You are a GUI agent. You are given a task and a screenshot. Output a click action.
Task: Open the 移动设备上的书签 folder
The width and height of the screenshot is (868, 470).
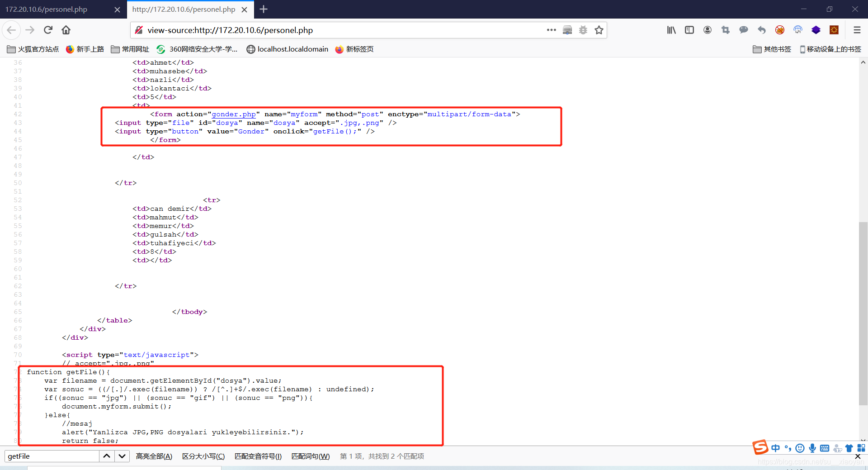pos(830,49)
